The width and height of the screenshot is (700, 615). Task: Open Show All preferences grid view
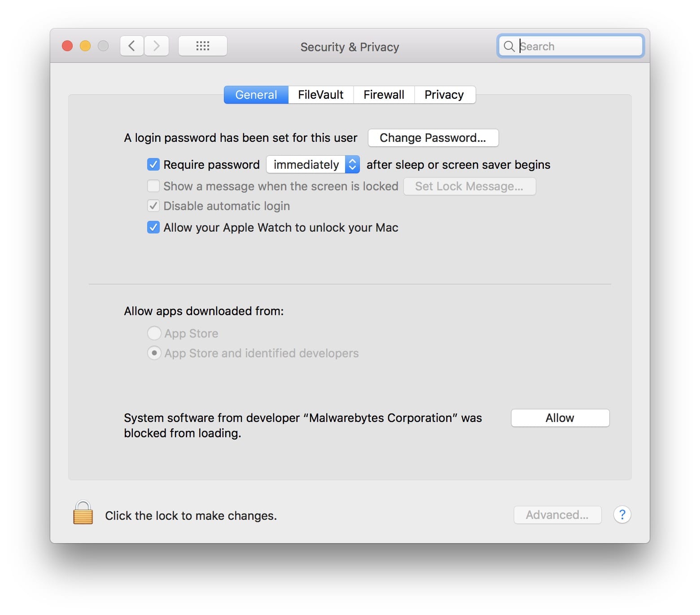tap(202, 45)
